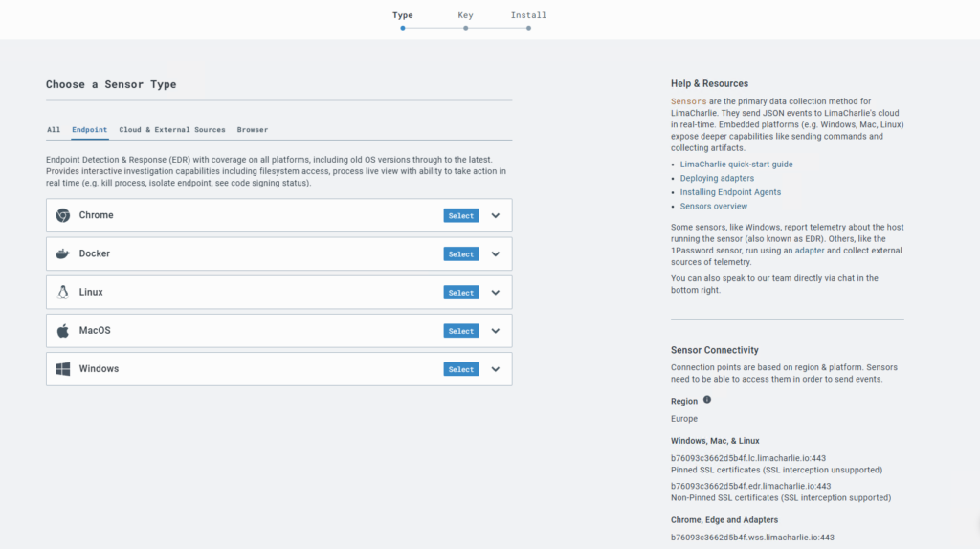Follow the adapter link in help text
Image resolution: width=980 pixels, height=549 pixels.
point(810,251)
